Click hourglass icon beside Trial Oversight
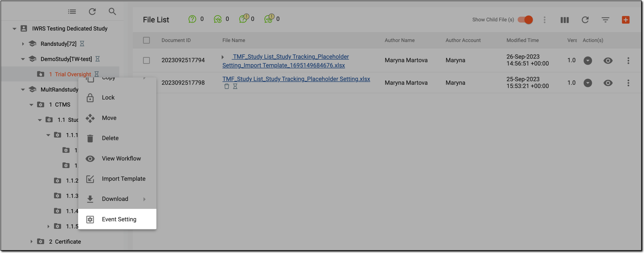 [x=97, y=74]
